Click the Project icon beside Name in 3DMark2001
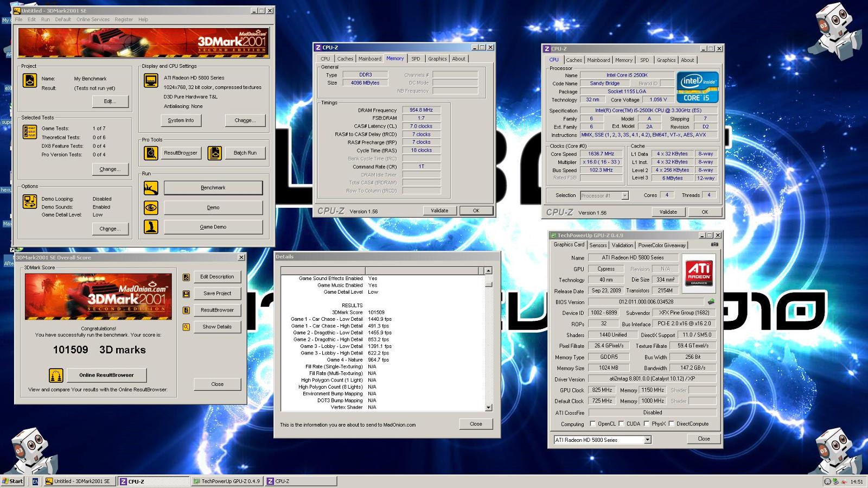868x488 pixels. 29,80
